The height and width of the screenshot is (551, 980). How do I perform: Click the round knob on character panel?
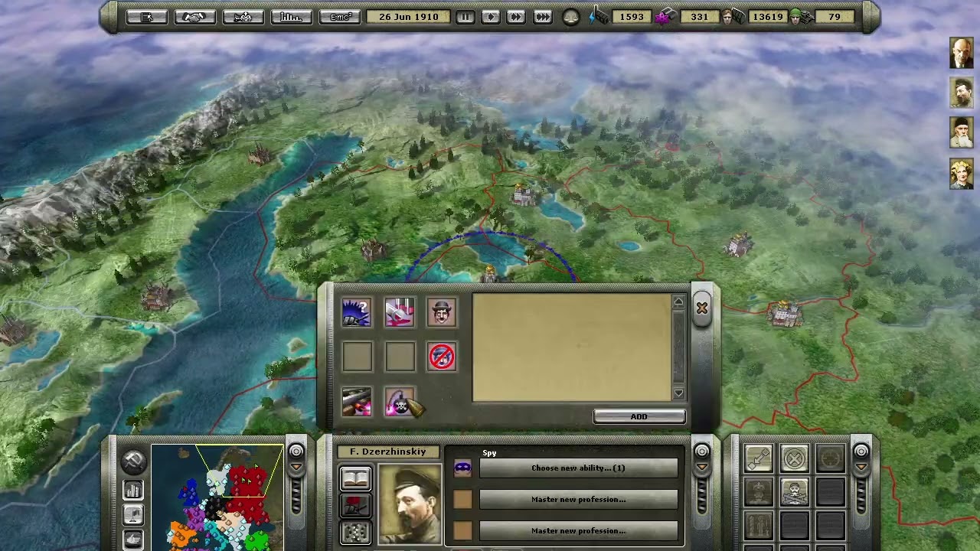(x=702, y=452)
